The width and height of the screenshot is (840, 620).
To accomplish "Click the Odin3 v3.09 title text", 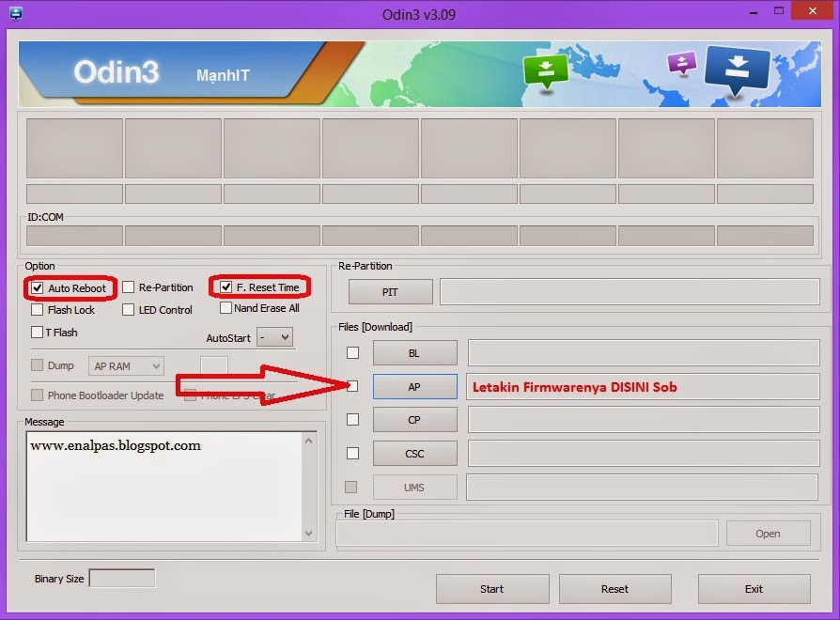I will click(419, 14).
